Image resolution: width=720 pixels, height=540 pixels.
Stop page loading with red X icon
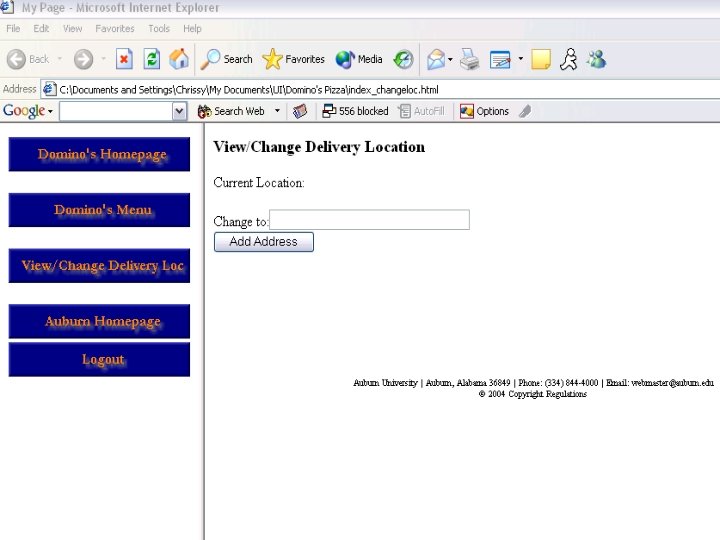coord(124,59)
